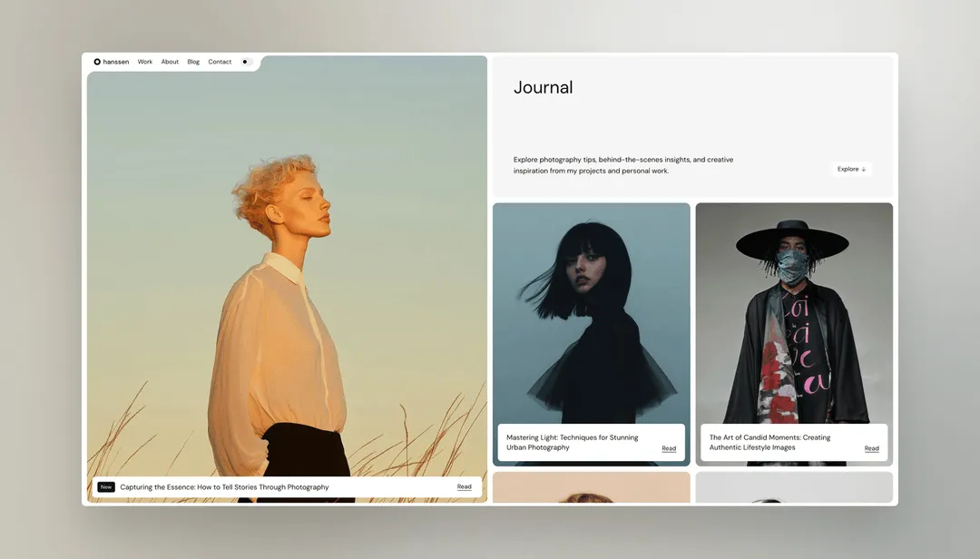Click the title 'The Art of Candid Moments'
Image resolution: width=980 pixels, height=559 pixels.
tap(769, 443)
